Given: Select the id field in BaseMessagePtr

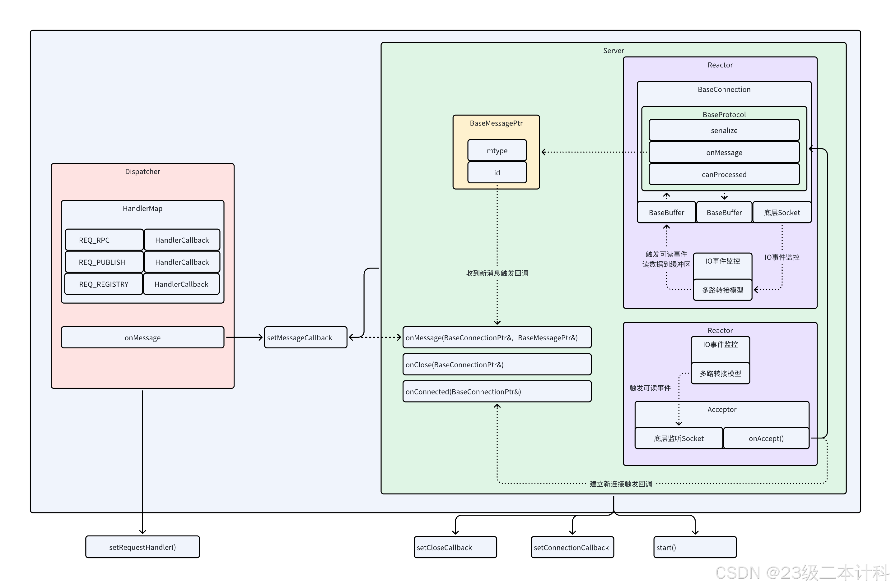Looking at the screenshot, I should [497, 172].
